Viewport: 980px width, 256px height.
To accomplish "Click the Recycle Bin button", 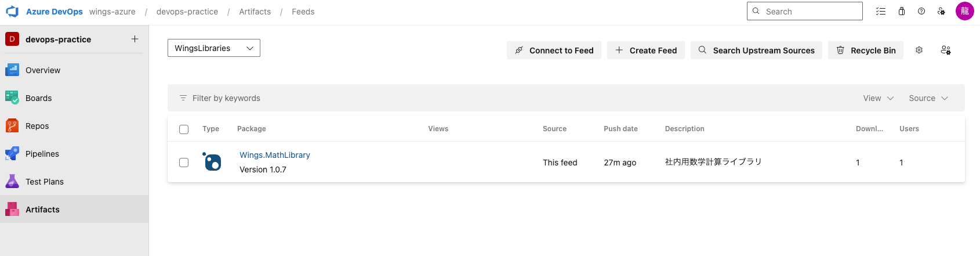I will click(866, 51).
